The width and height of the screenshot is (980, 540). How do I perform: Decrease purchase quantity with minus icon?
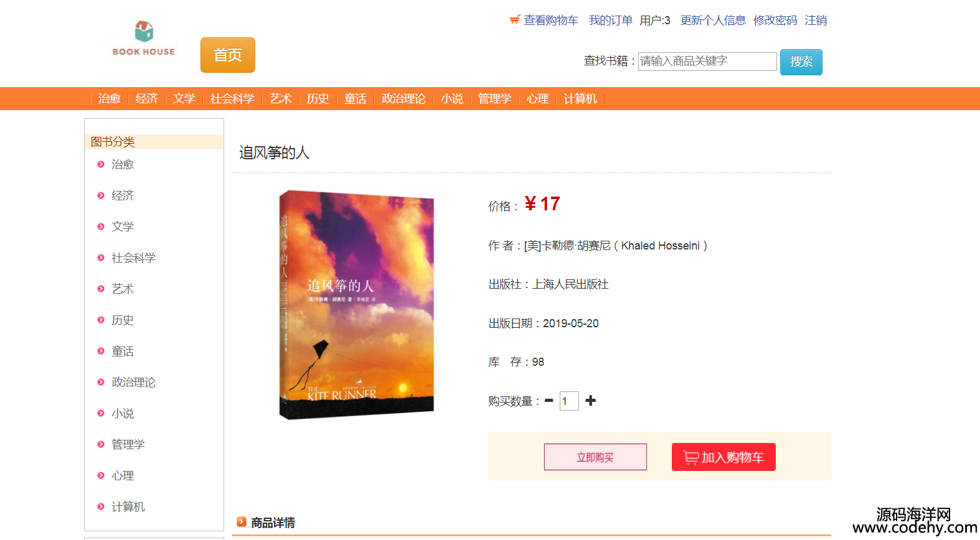[549, 401]
